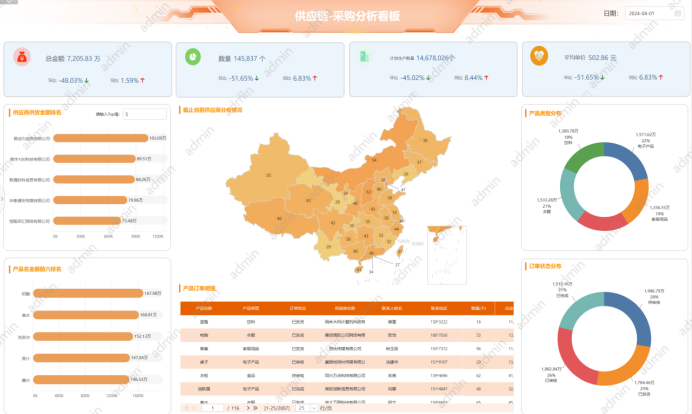Jump to first page of order table
This screenshot has height=414, width=692.
[185, 408]
